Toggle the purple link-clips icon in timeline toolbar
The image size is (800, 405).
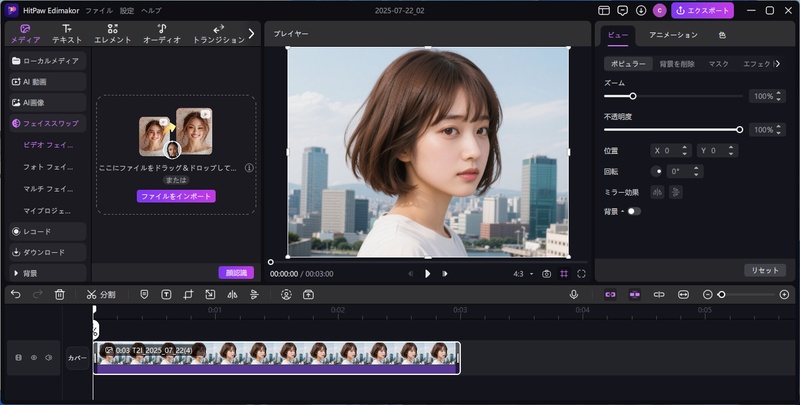[610, 294]
